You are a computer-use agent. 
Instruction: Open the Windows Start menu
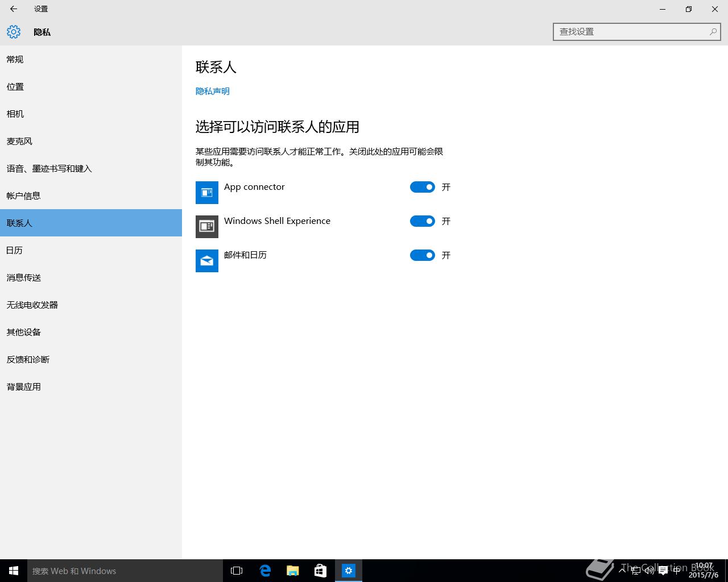pyautogui.click(x=14, y=571)
